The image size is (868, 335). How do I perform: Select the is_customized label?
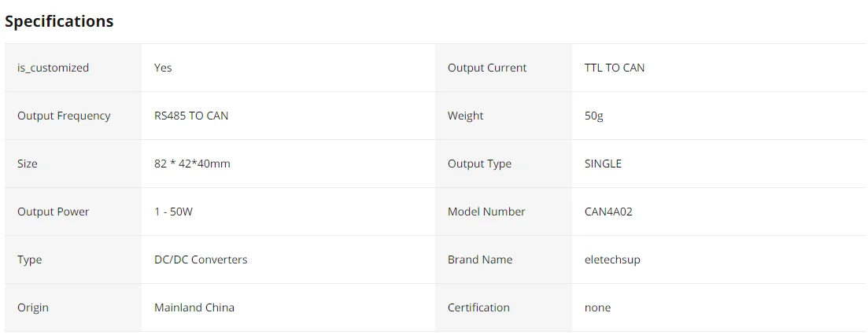pos(53,68)
